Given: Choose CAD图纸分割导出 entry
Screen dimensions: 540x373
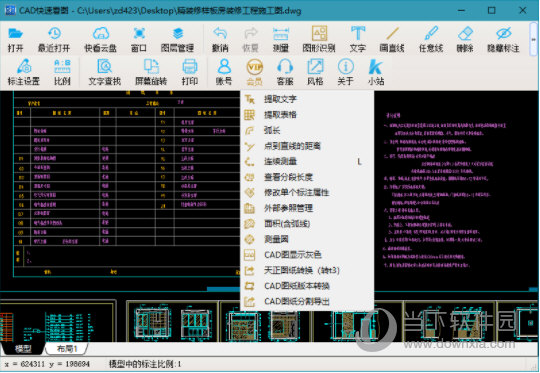Looking at the screenshot, I should [x=307, y=301].
